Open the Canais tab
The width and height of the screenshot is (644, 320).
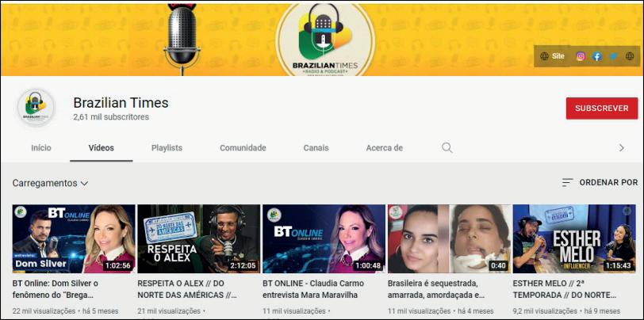point(316,148)
